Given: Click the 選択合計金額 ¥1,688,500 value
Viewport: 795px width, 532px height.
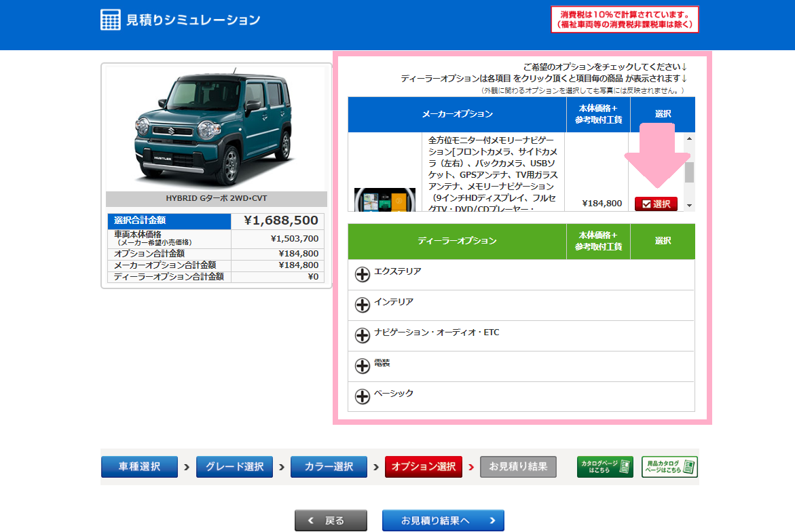Looking at the screenshot, I should [x=281, y=221].
